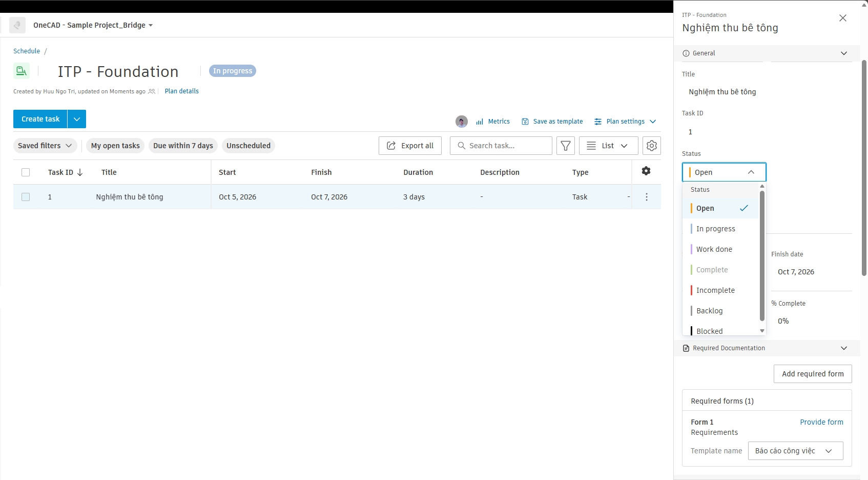
Task: Click the user avatar next to Metrics
Action: (x=462, y=122)
